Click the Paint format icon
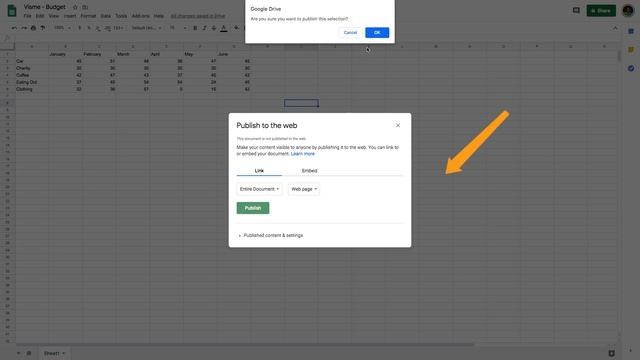Viewport: 640px width, 360px height. pos(42,28)
